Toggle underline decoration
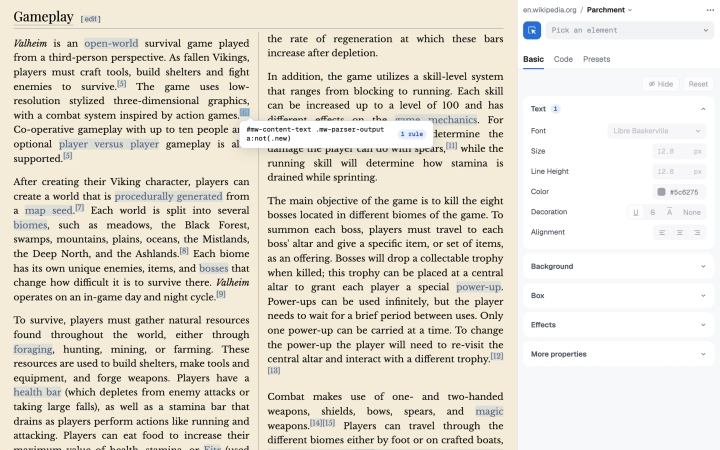This screenshot has width=720, height=450. [636, 212]
